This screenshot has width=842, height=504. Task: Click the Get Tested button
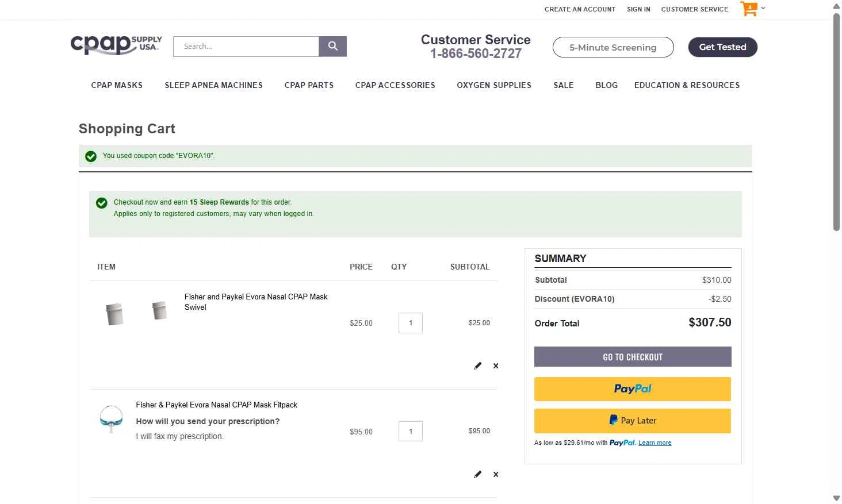pyautogui.click(x=723, y=47)
